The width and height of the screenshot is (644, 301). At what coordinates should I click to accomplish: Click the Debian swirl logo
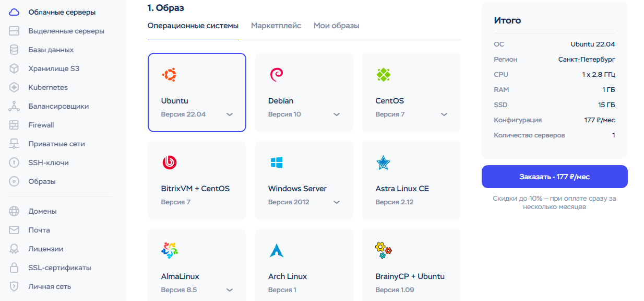click(x=276, y=75)
